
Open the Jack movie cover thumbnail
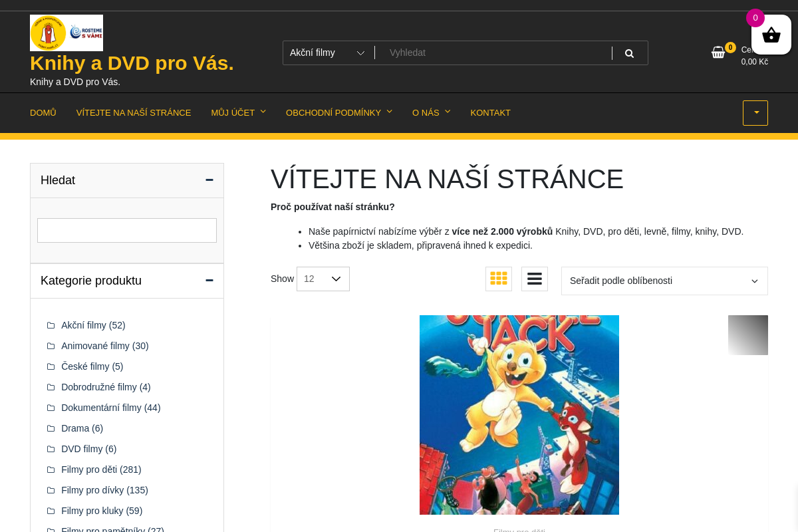[519, 414]
